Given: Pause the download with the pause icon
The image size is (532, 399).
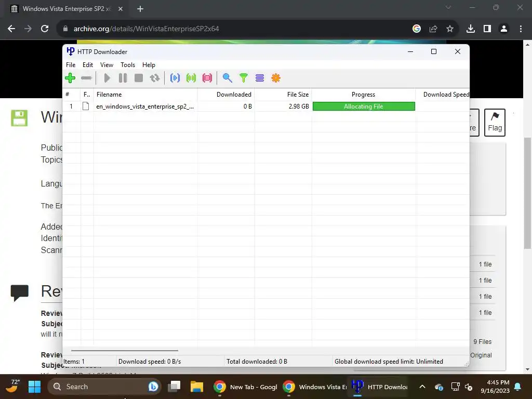Looking at the screenshot, I should [123, 78].
